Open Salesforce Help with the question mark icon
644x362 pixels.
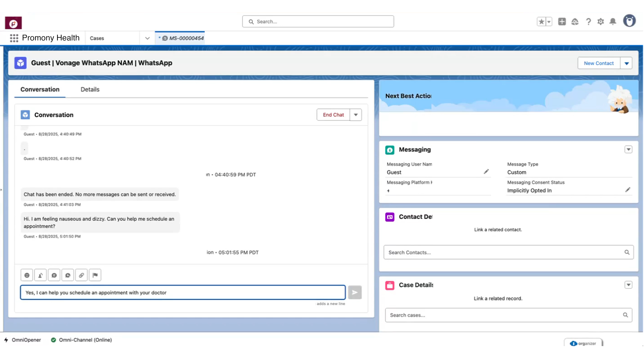588,22
